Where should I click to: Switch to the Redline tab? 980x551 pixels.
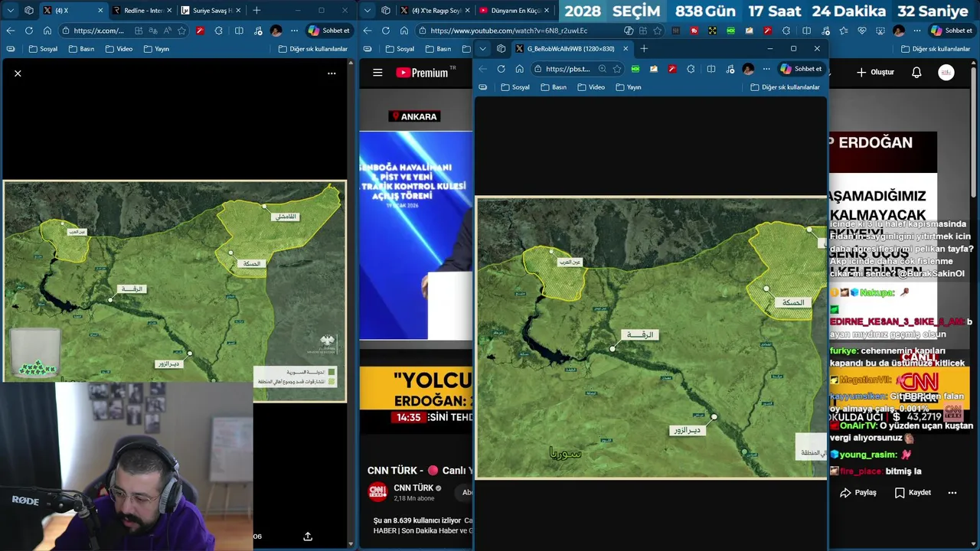coord(142,10)
